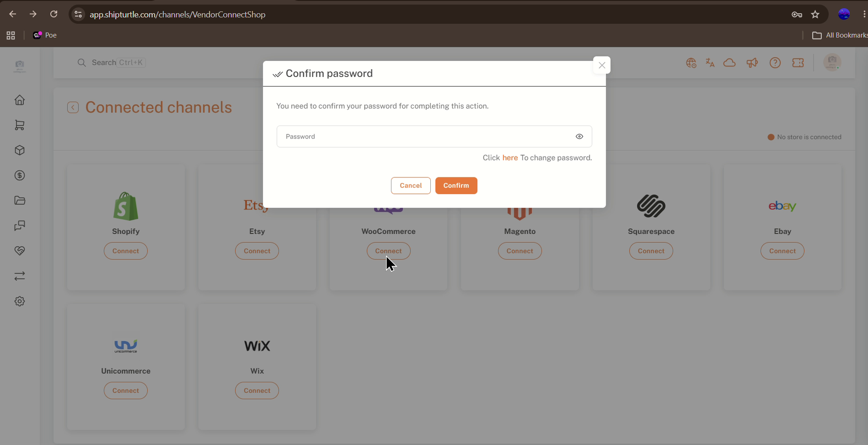Click the Confirm button

(x=456, y=186)
